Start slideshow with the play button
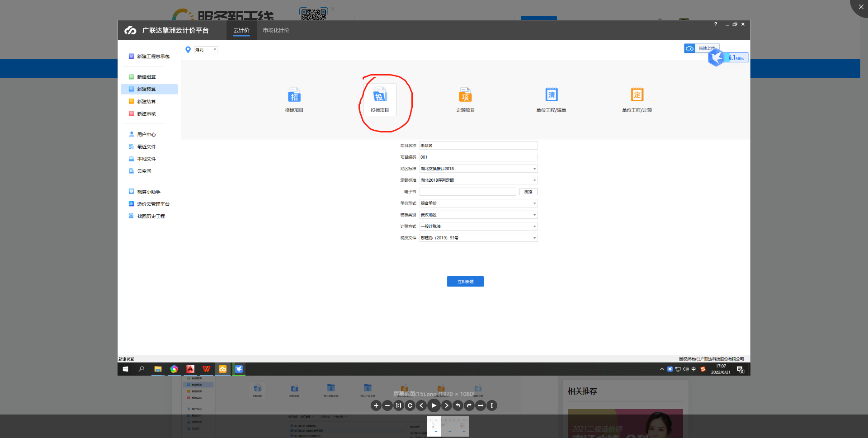The width and height of the screenshot is (868, 438). tap(434, 405)
